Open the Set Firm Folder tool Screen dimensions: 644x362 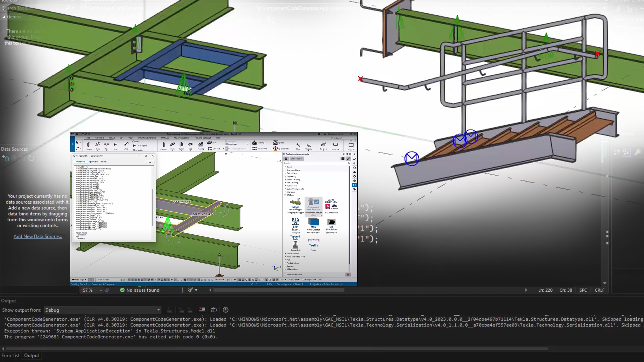click(331, 226)
